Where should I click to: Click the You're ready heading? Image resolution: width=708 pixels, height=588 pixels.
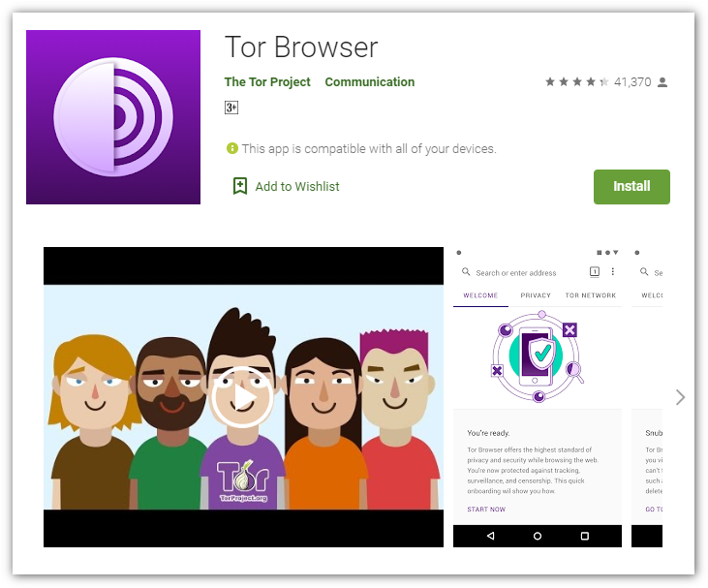(488, 433)
